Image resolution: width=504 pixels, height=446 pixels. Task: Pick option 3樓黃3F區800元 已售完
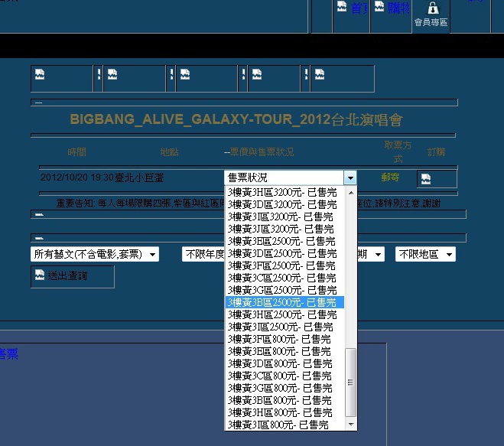pos(285,339)
